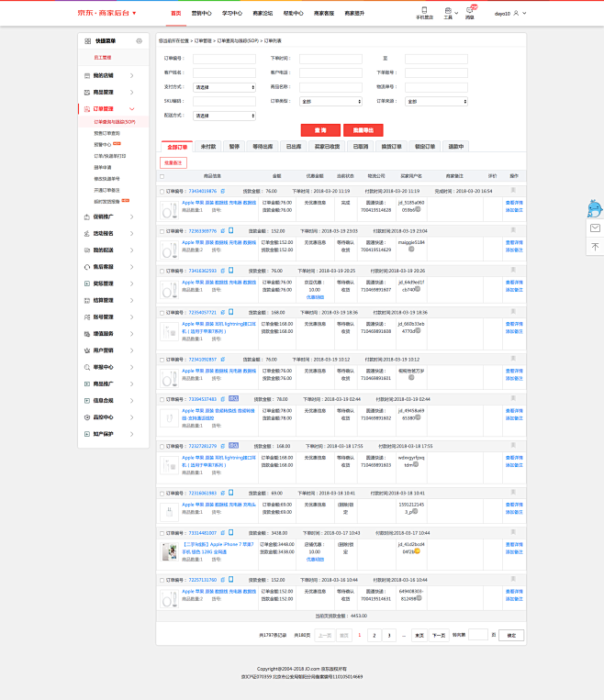Open the 手机查店 phone icon in header
604x700 pixels.
pos(424,10)
